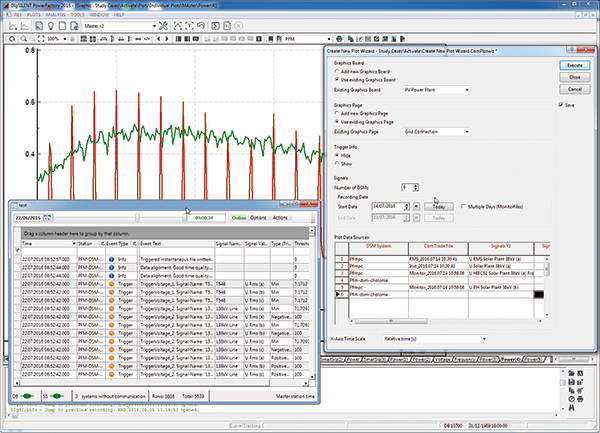This screenshot has height=433, width=600.
Task: Click Number of DSMs input field
Action: [x=407, y=187]
